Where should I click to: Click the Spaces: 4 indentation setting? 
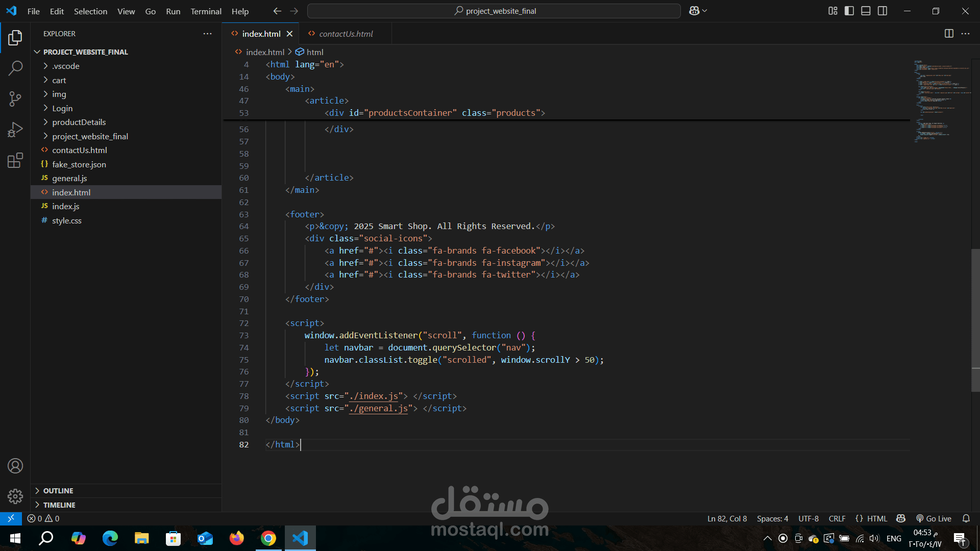click(772, 518)
